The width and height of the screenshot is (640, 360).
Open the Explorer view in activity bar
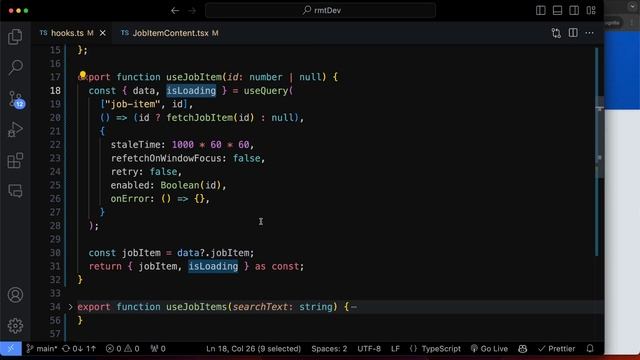click(x=15, y=37)
